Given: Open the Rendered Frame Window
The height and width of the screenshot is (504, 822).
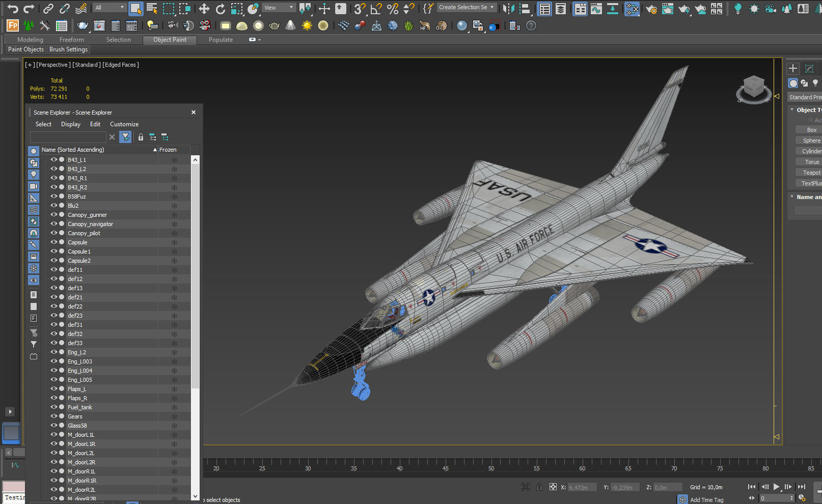Looking at the screenshot, I should [x=668, y=8].
